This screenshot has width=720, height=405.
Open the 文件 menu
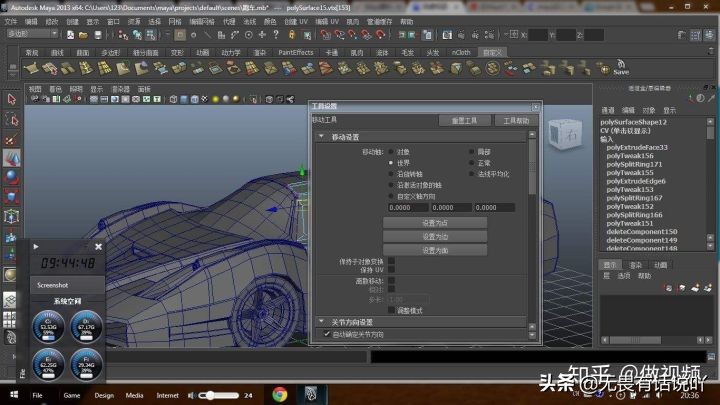11,20
